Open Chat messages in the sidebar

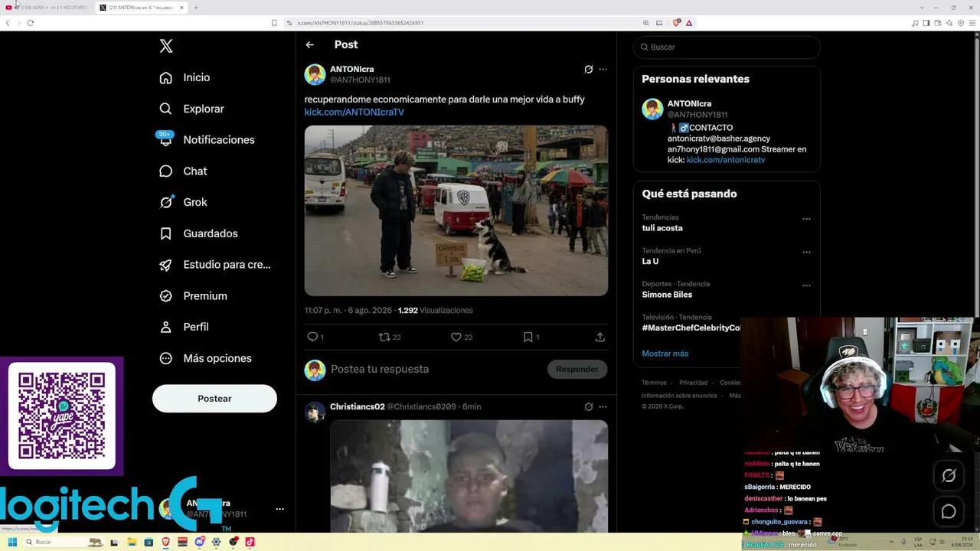(183, 171)
